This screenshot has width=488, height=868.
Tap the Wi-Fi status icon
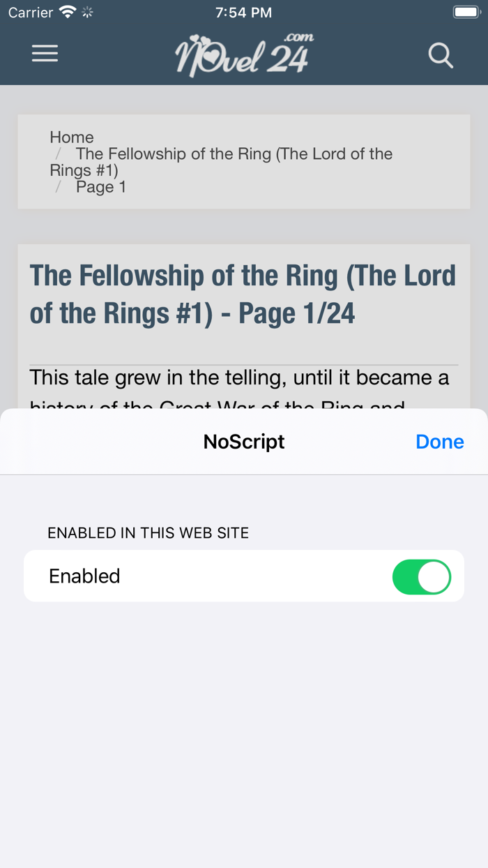coord(68,12)
